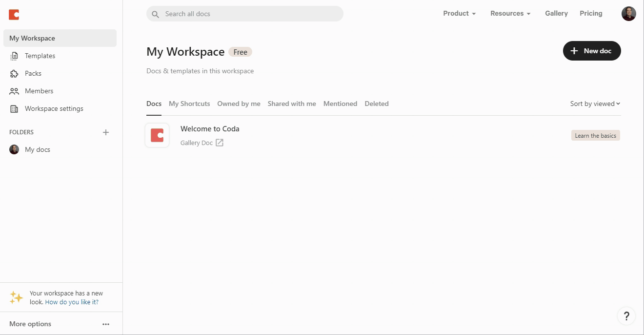Image resolution: width=644 pixels, height=335 pixels.
Task: Expand the Resources dropdown menu
Action: (x=510, y=13)
